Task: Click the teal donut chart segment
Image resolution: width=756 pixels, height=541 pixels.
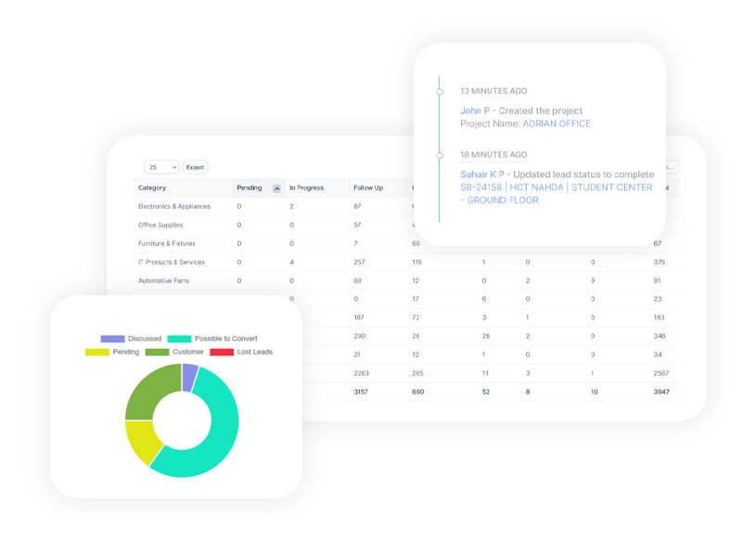Action: coord(221,434)
